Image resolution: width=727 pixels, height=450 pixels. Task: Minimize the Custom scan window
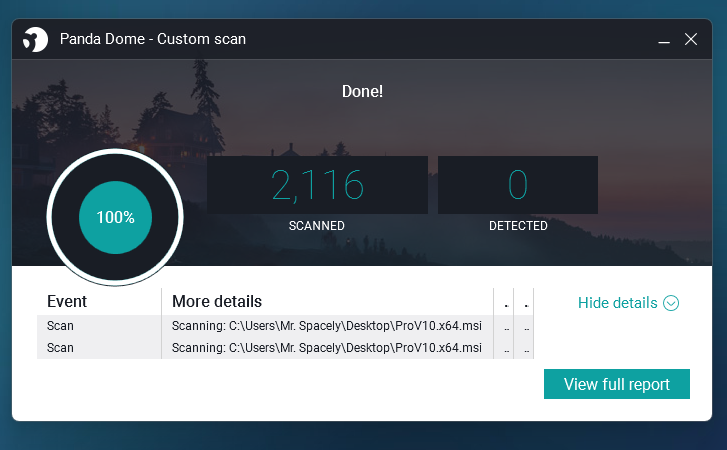point(664,40)
